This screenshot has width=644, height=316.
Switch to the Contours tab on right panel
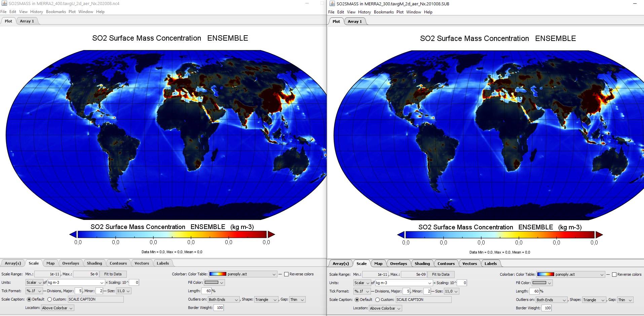pos(446,263)
